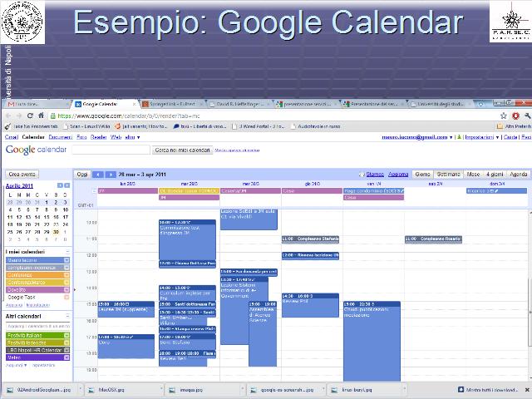Click Cerca nei miei calendari button
Viewport: 532px width, 399px height.
tap(182, 150)
